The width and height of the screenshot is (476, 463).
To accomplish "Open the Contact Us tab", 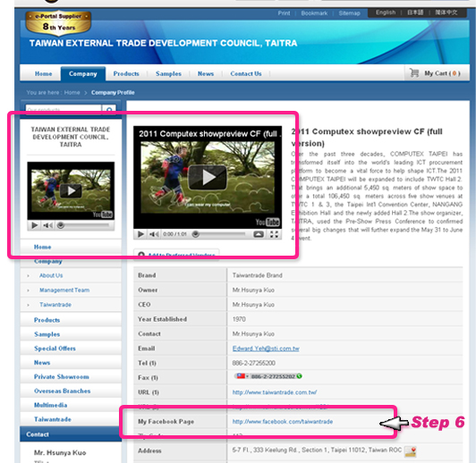I will [246, 73].
